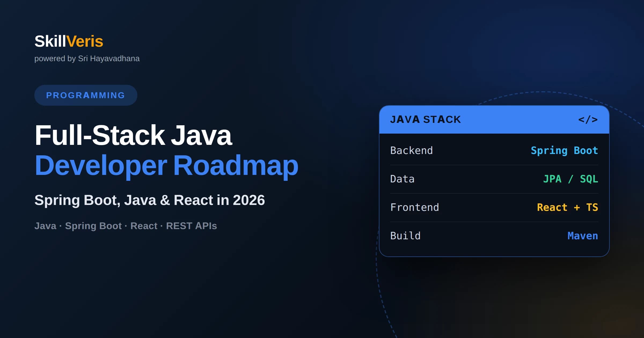Click the 'React + TS' value
644x338 pixels.
(568, 207)
